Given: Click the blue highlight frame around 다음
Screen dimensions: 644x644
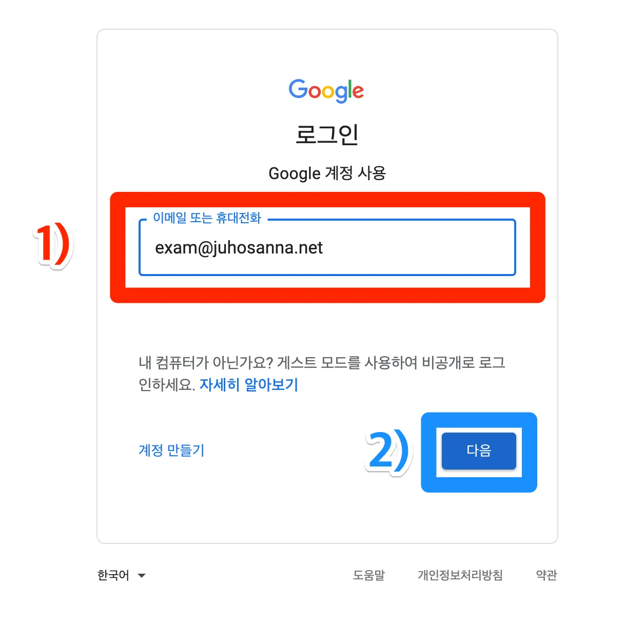Looking at the screenshot, I should click(x=479, y=420).
